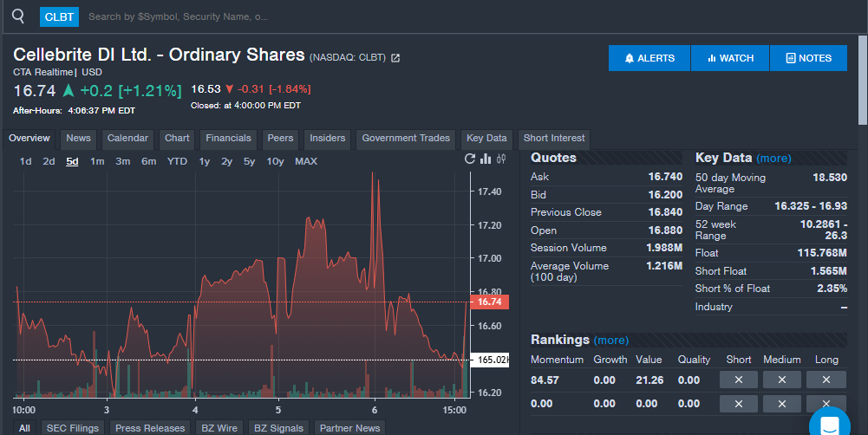This screenshot has height=435, width=868.
Task: Filter news by Press Releases
Action: (x=150, y=428)
